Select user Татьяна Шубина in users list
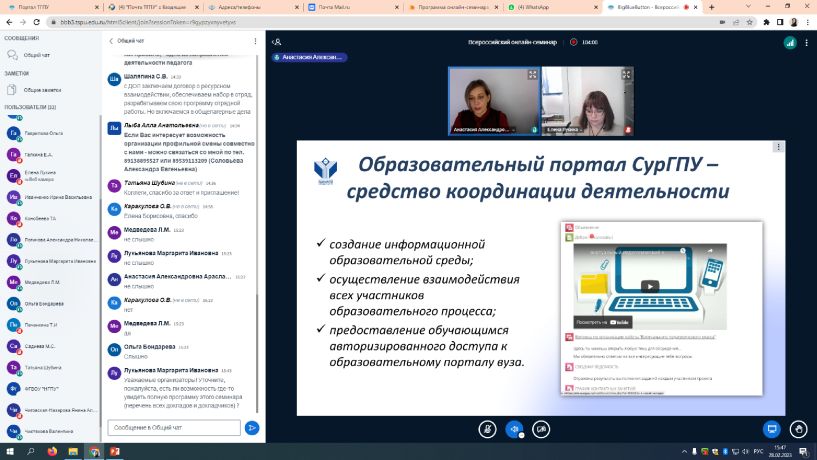Screen dimensions: 817x460 52,368
